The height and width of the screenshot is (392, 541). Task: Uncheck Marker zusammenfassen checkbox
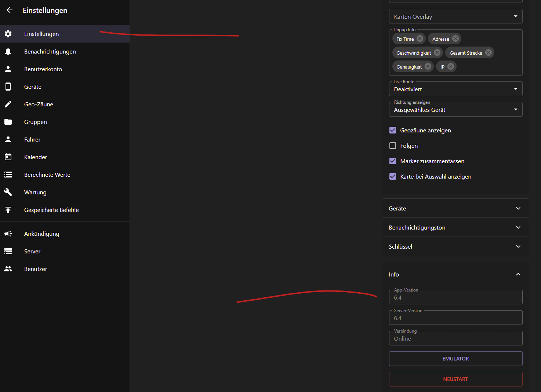pos(393,161)
